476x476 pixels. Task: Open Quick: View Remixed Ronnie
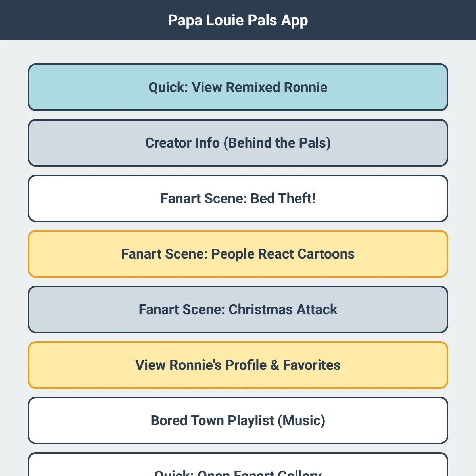point(238,87)
